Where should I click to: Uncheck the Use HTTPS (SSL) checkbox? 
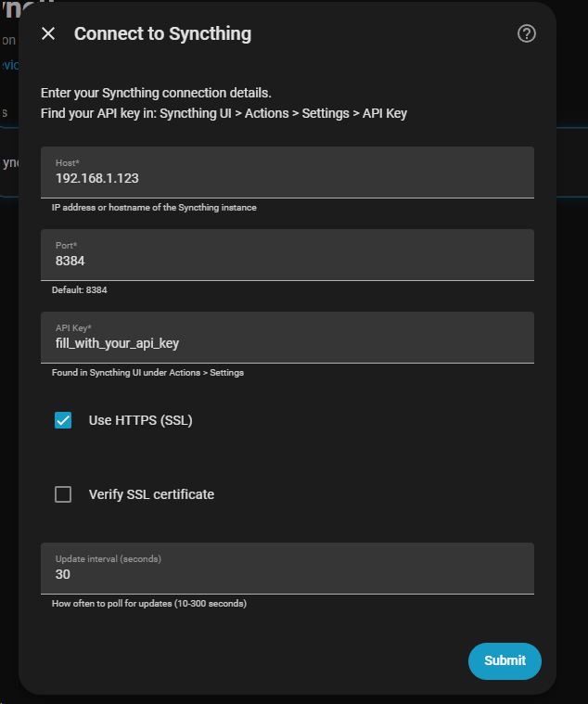coord(63,420)
